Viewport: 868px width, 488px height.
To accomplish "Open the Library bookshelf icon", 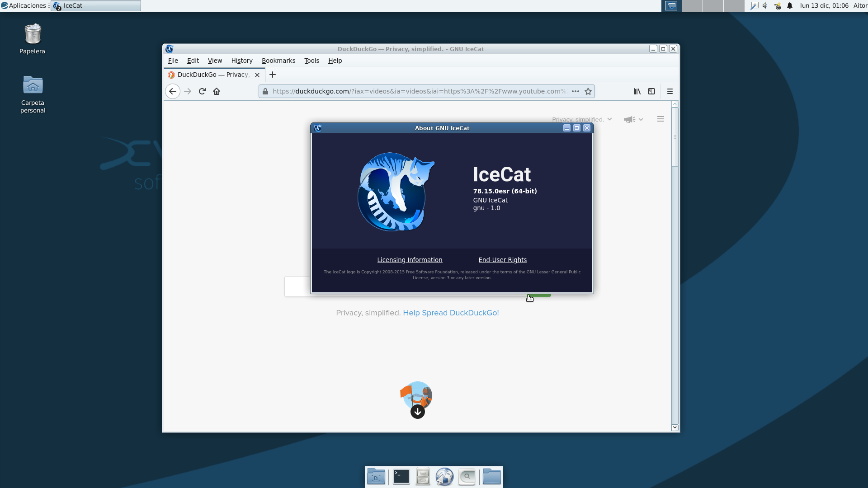I will pos(637,91).
